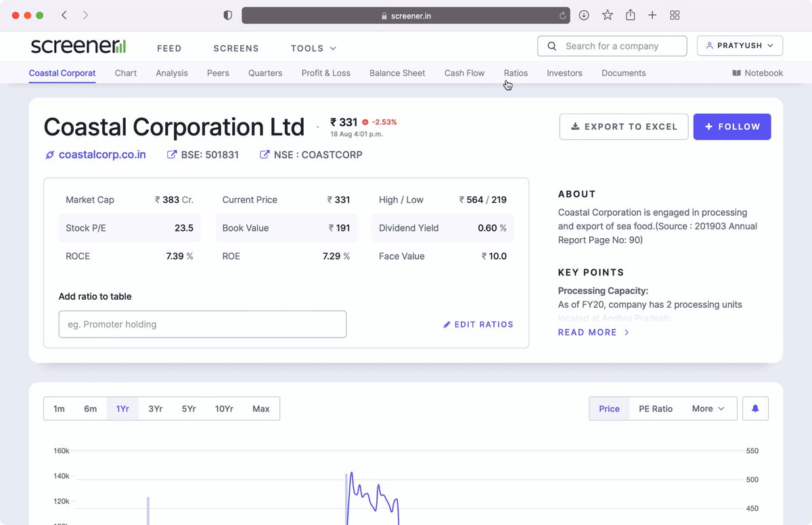The width and height of the screenshot is (812, 525).
Task: Open the Screens menu
Action: pos(236,48)
